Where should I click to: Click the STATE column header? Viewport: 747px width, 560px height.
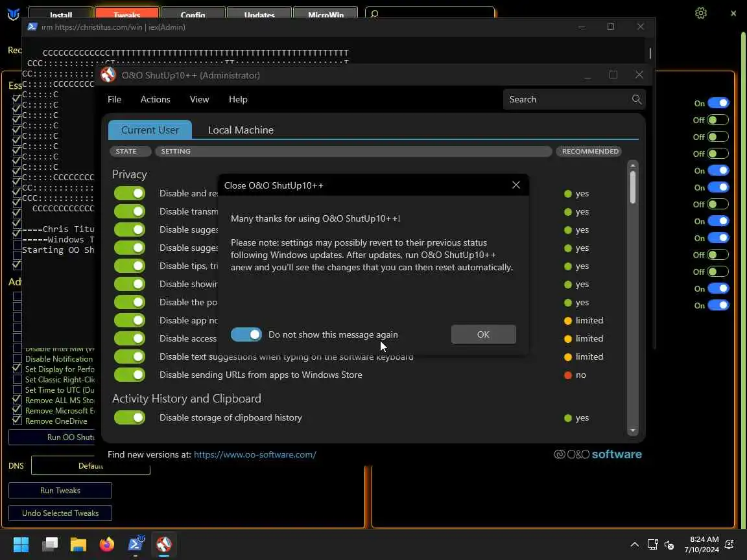[130, 152]
